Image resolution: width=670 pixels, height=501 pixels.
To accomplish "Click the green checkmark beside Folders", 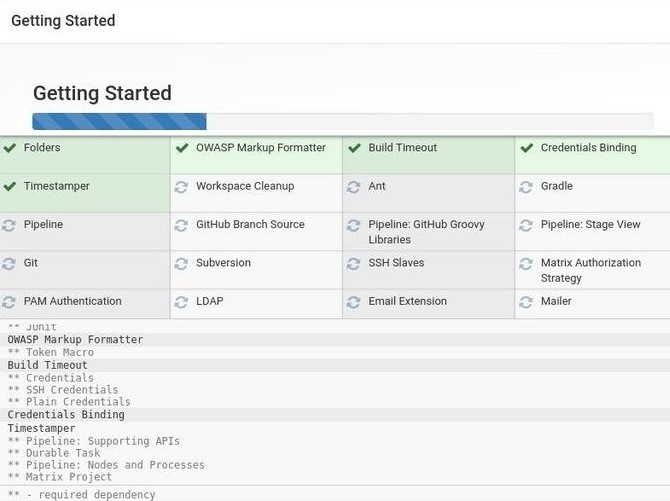I will click(x=9, y=148).
